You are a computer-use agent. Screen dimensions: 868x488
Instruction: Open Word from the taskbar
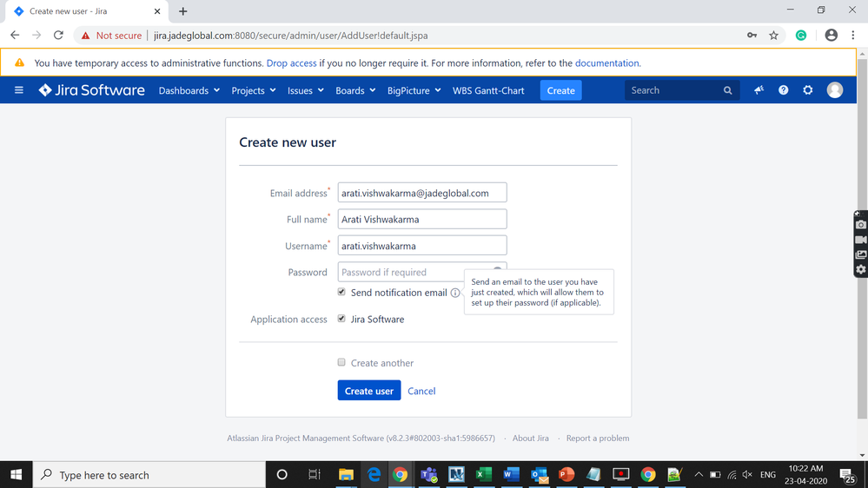[512, 475]
